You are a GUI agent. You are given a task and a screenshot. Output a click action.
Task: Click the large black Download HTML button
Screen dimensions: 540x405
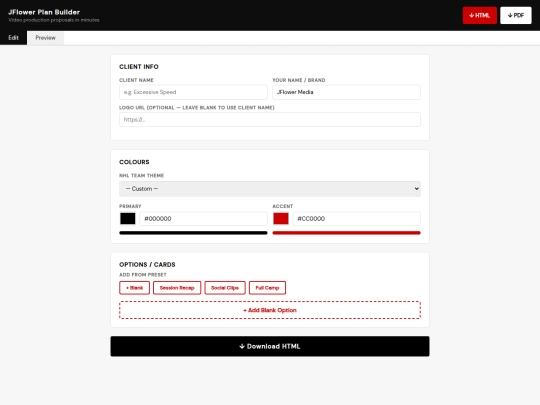(270, 346)
